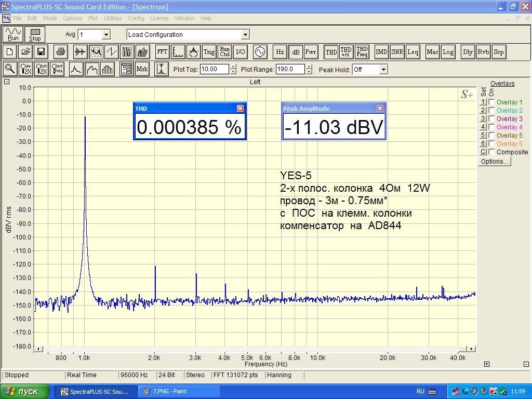Click the Run button to start analysis

point(14,34)
